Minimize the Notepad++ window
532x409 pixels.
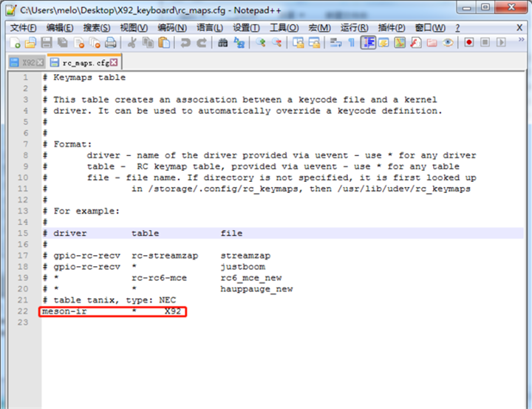tap(467, 7)
